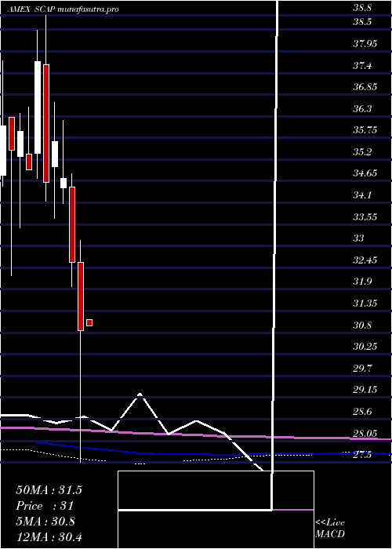Click the 34.65 price axis label
This screenshot has width=392, height=549.
click(x=365, y=173)
